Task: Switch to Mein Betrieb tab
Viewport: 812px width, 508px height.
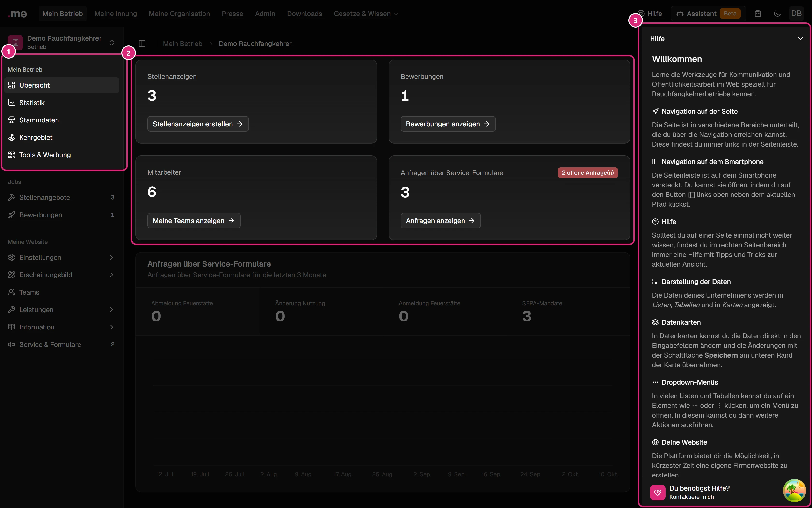Action: [62, 14]
